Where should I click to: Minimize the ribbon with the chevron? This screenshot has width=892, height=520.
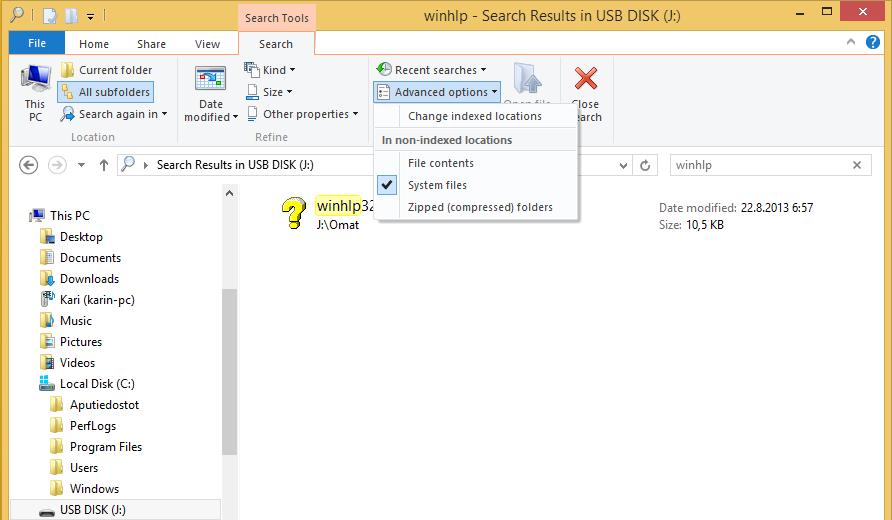pos(851,42)
